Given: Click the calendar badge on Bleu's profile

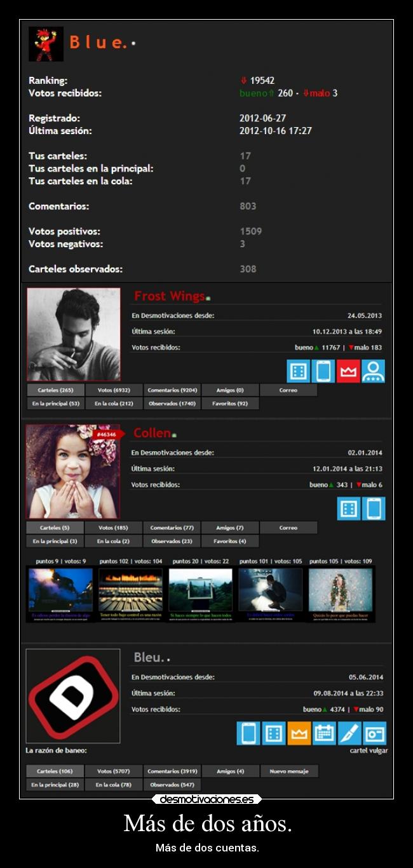Looking at the screenshot, I should click(x=324, y=733).
